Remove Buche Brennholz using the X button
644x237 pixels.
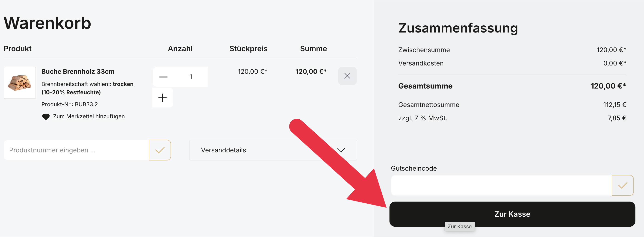coord(347,76)
